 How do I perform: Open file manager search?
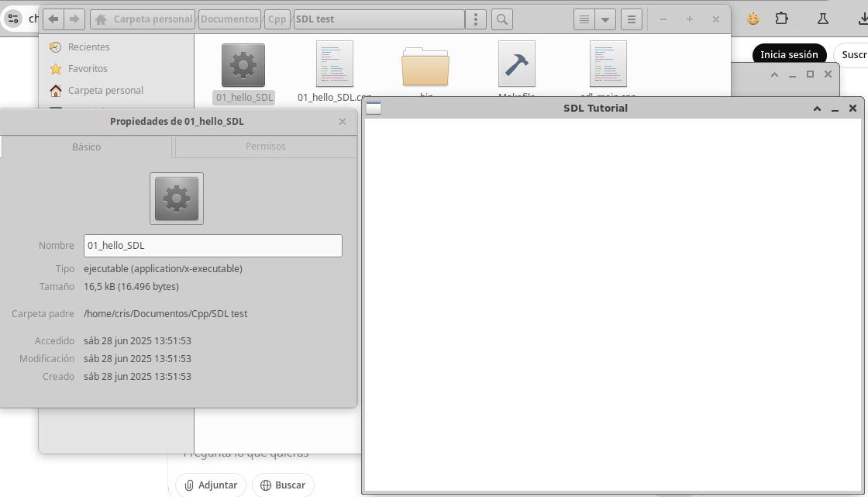502,19
